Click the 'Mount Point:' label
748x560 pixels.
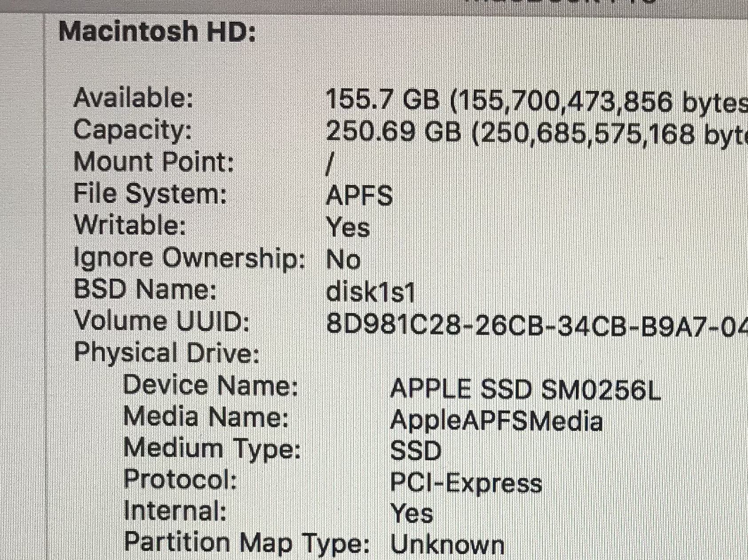[x=154, y=162]
